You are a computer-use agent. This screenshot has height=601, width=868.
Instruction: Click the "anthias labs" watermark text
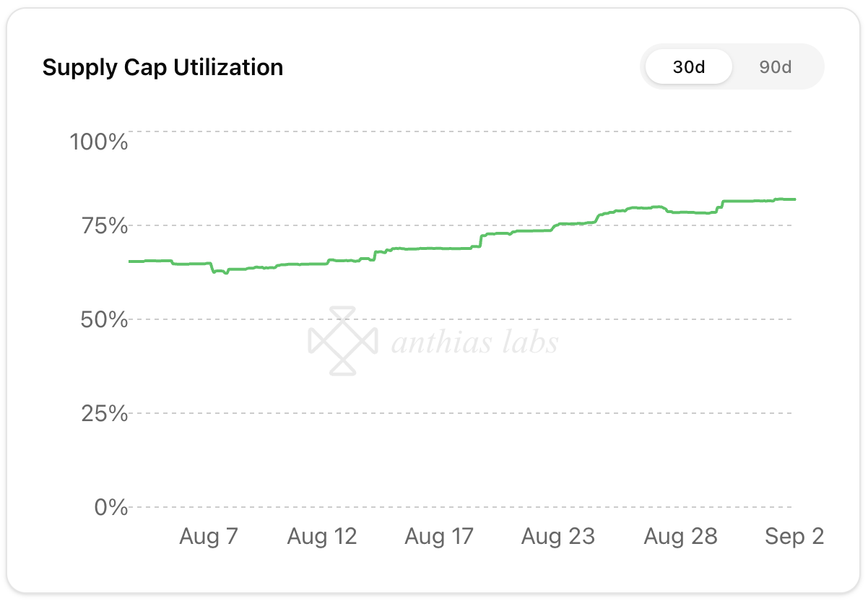pos(474,342)
